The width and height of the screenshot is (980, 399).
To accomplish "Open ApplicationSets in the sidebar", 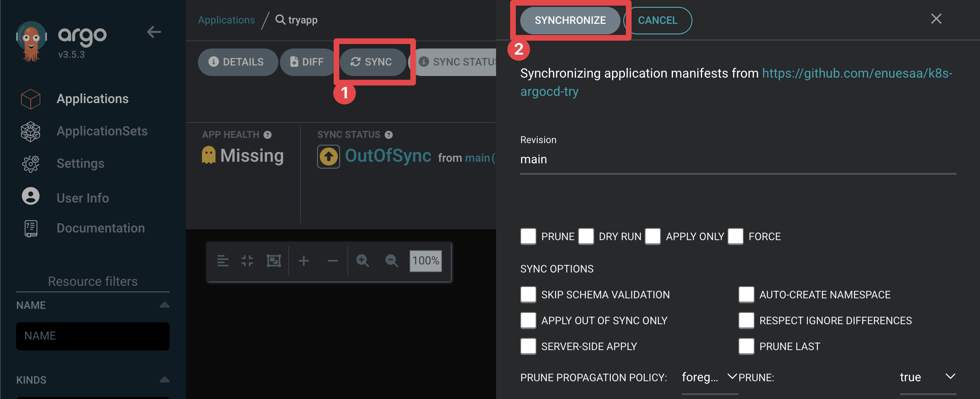I will (x=102, y=131).
